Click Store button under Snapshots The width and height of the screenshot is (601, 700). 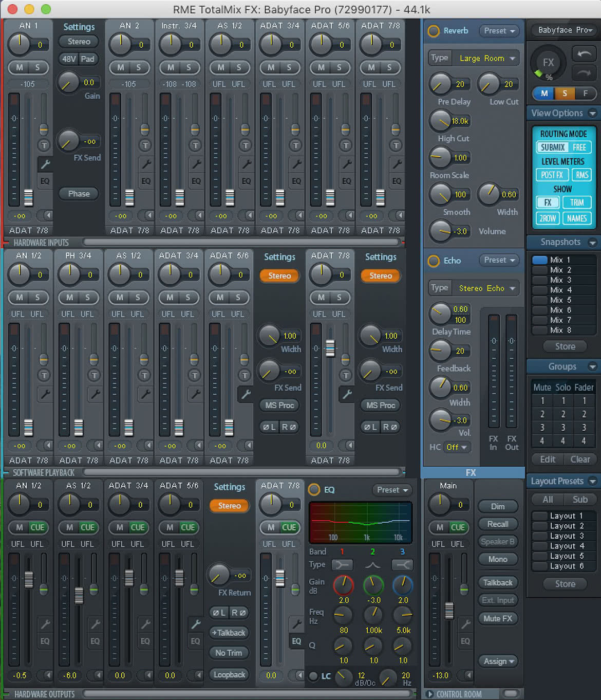click(x=565, y=346)
